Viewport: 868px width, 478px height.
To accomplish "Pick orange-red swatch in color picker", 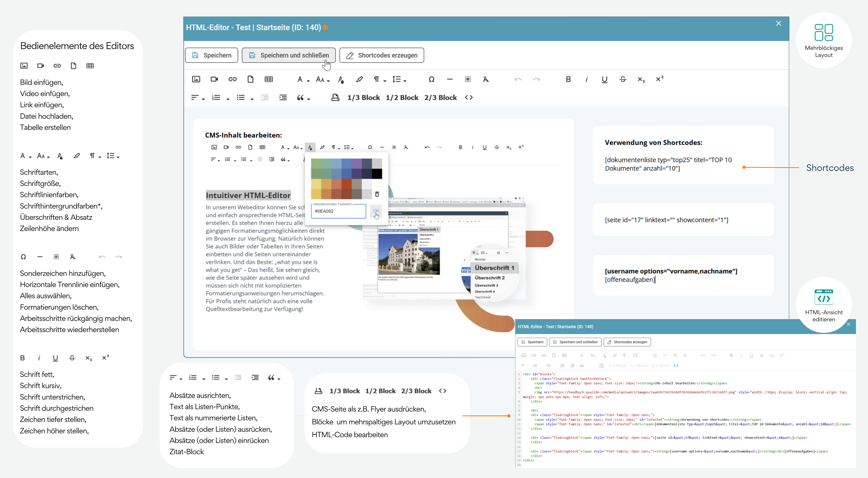I will [346, 184].
